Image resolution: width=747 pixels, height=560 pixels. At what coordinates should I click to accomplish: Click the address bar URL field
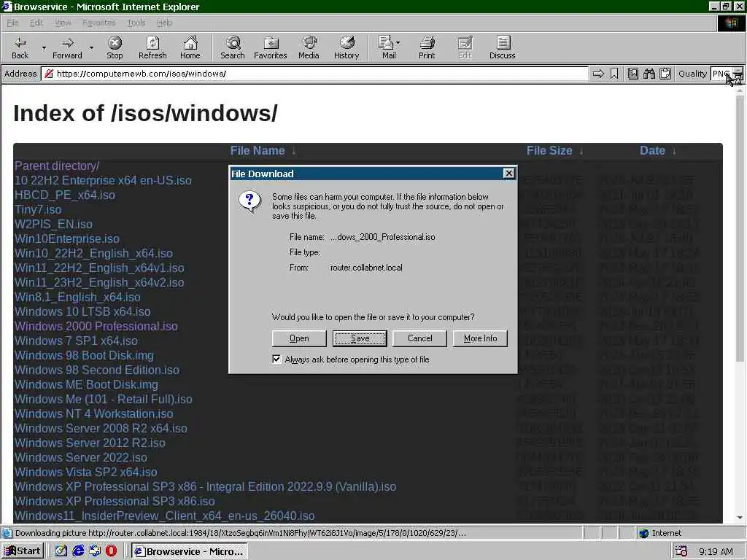(314, 74)
